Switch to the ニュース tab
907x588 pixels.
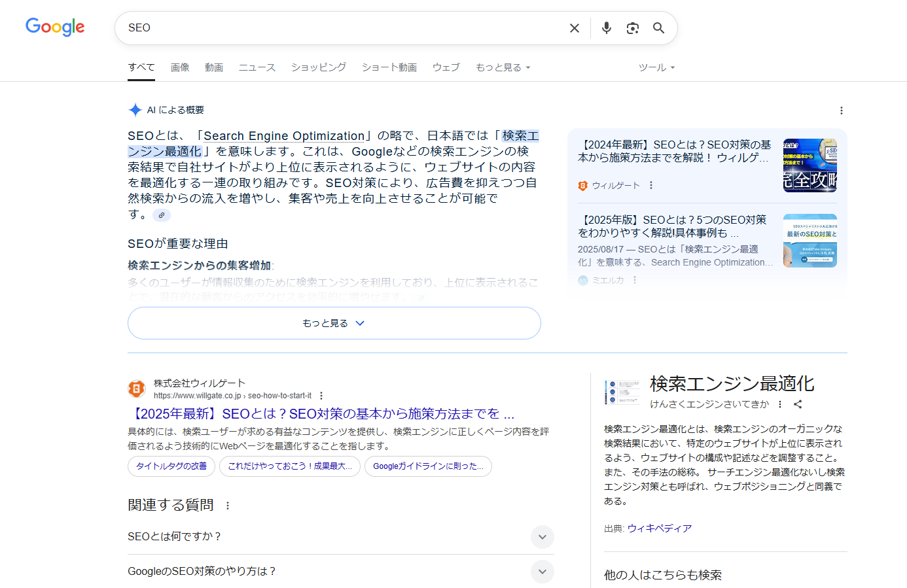point(257,67)
